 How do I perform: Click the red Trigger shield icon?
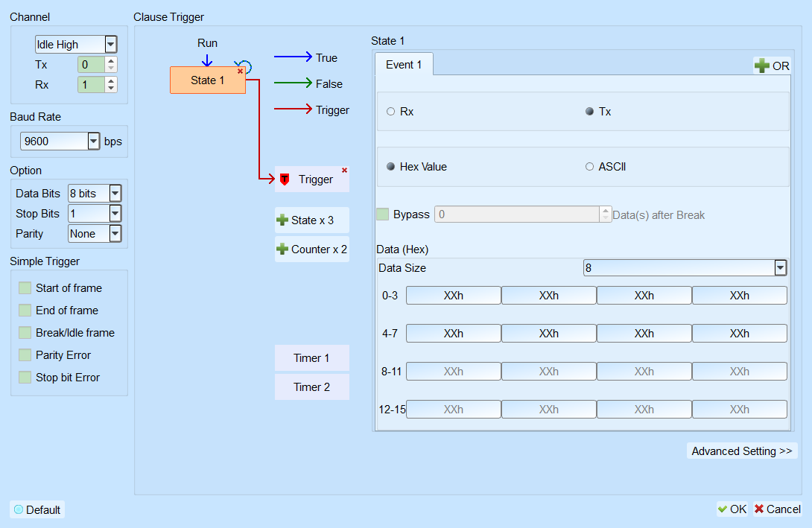coord(285,179)
